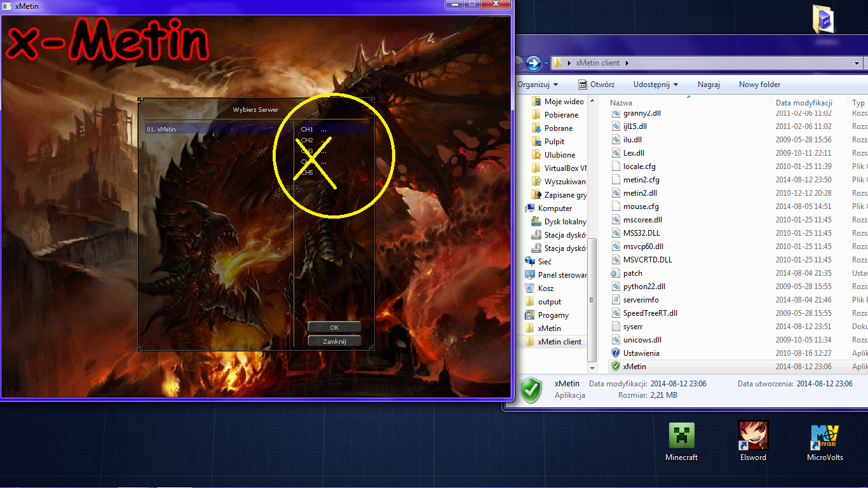Open the Organizuj dropdown menu
The image size is (868, 488).
click(x=538, y=85)
